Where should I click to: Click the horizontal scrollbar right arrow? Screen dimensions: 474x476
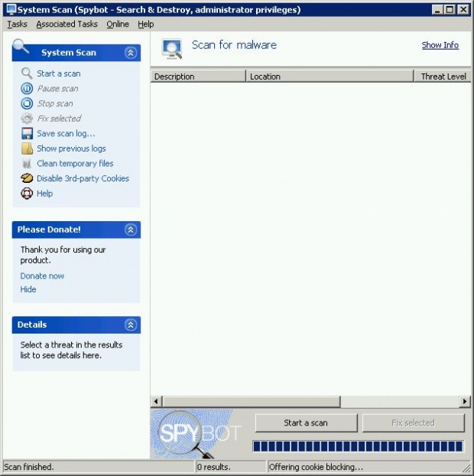[x=465, y=402]
